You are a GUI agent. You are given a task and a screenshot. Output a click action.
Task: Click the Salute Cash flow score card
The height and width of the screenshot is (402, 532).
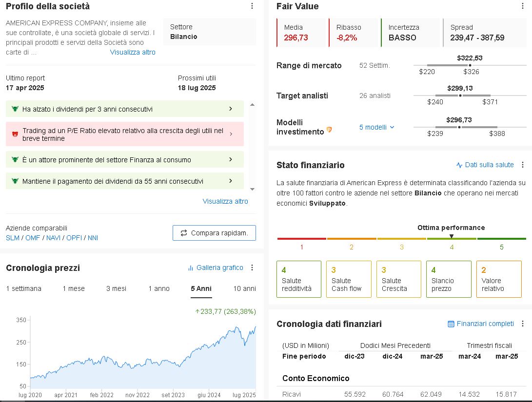349,279
